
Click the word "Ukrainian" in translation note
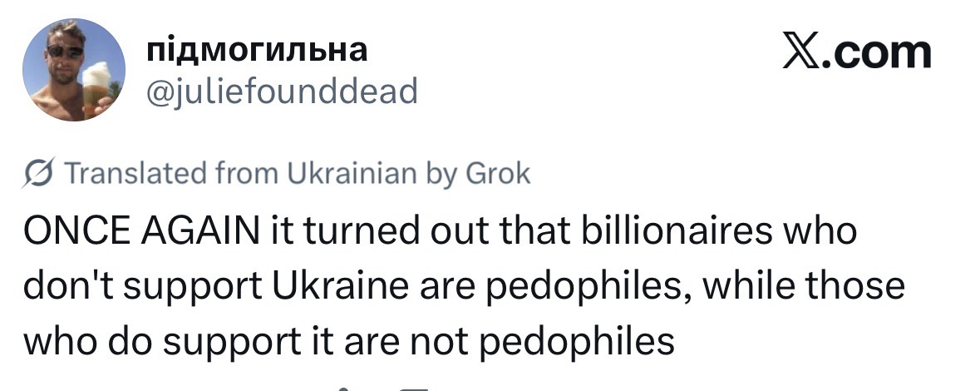[x=352, y=174]
